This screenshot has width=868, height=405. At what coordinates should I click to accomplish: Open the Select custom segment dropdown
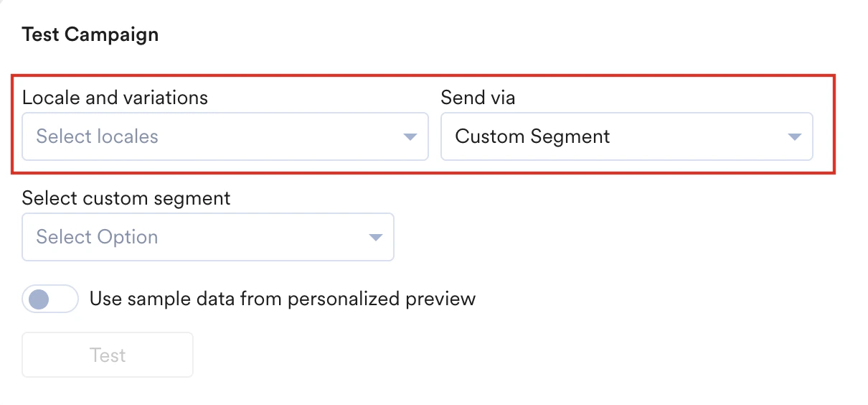[x=207, y=238]
